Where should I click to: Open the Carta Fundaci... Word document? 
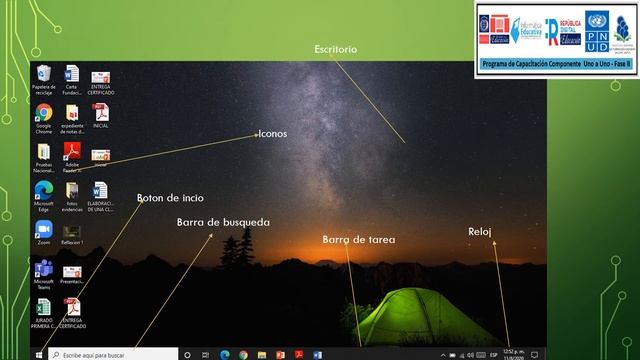pyautogui.click(x=72, y=80)
